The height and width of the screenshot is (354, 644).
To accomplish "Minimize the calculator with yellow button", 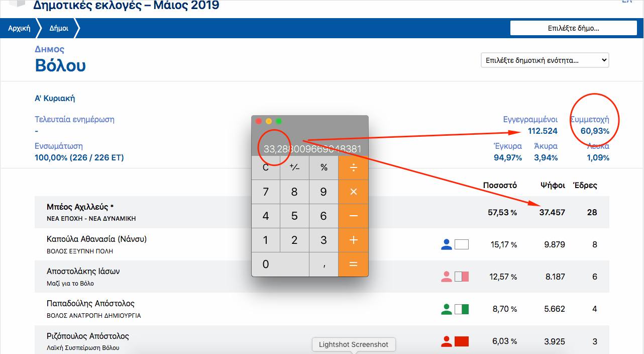I will coord(269,121).
